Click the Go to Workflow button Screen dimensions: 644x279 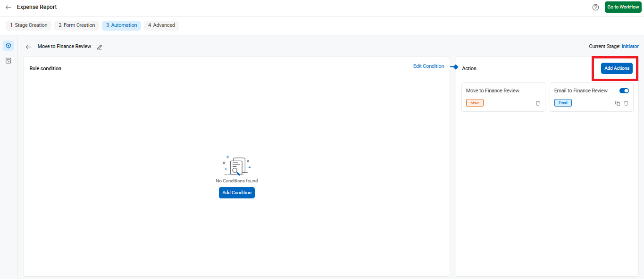[623, 7]
